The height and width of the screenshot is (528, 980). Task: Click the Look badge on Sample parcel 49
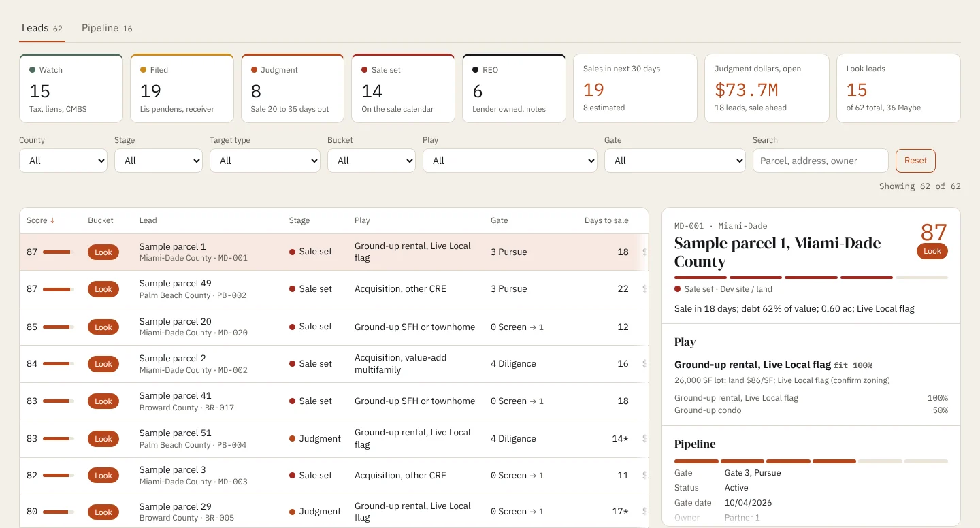click(x=103, y=289)
